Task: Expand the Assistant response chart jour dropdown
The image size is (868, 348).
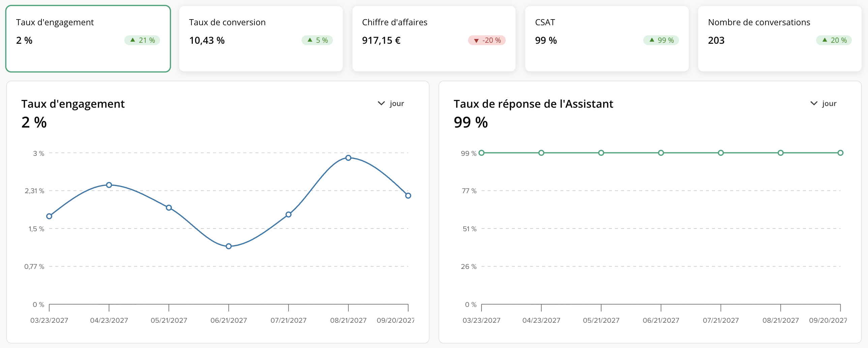Action: (823, 103)
